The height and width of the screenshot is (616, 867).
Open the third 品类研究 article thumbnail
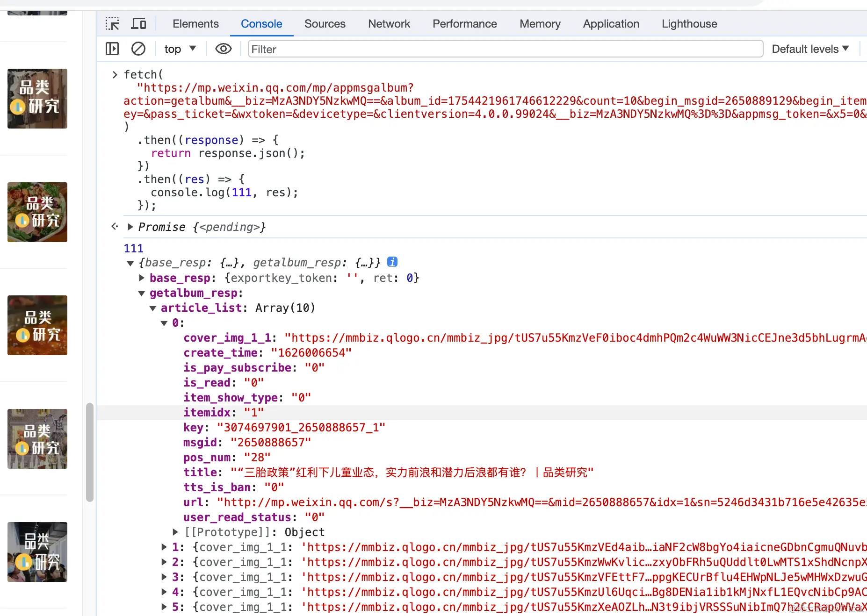tap(37, 325)
